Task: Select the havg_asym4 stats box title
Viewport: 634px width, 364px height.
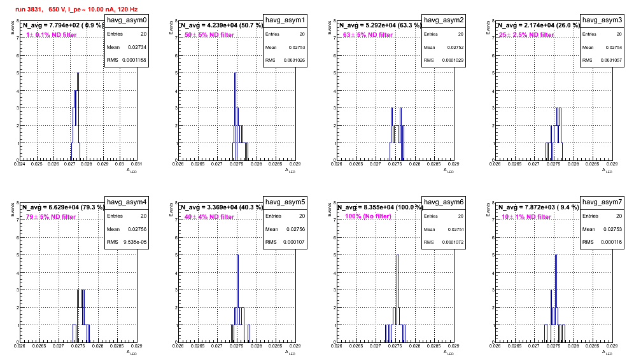Action: [127, 202]
